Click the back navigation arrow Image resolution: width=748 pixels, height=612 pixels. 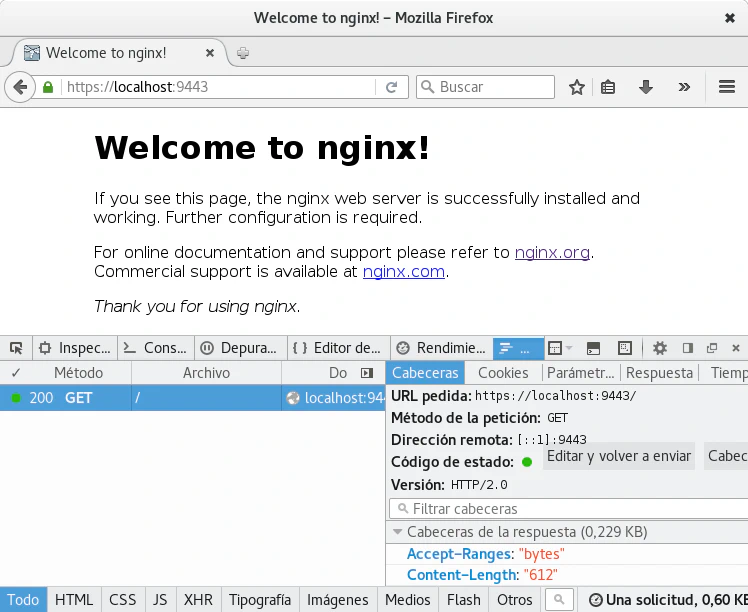(19, 87)
